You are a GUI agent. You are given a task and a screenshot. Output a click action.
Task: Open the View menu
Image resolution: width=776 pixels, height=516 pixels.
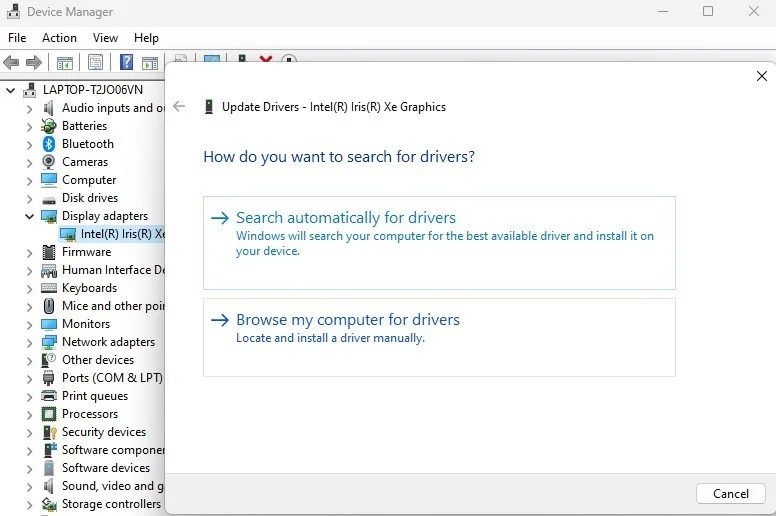(105, 38)
